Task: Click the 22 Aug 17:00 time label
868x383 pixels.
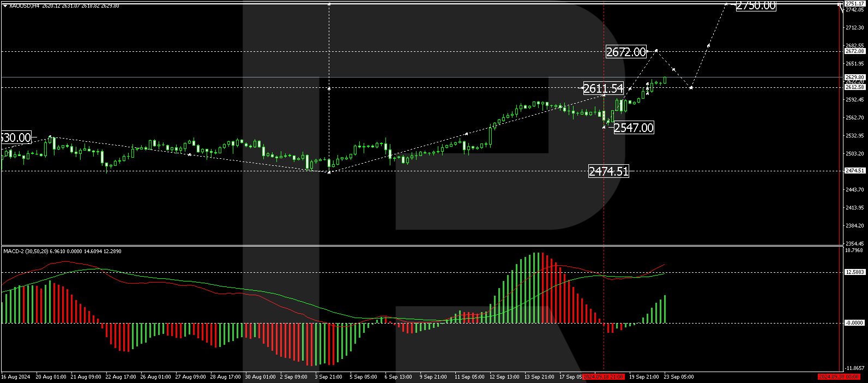Action: point(120,377)
